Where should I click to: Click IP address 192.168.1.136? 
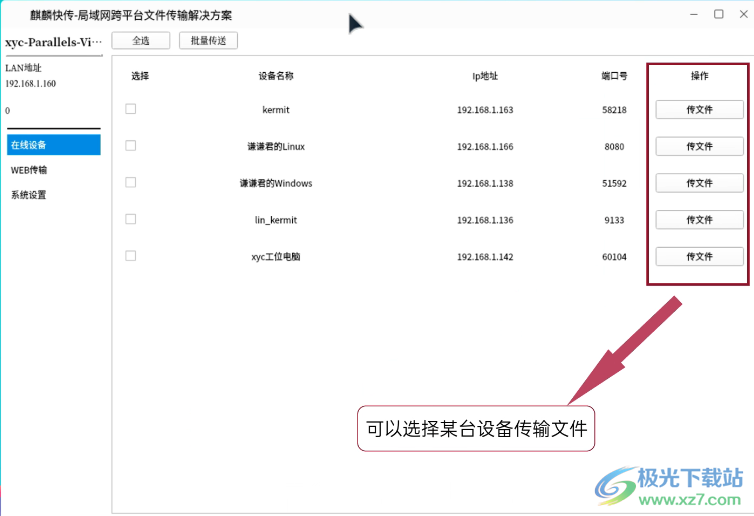485,220
